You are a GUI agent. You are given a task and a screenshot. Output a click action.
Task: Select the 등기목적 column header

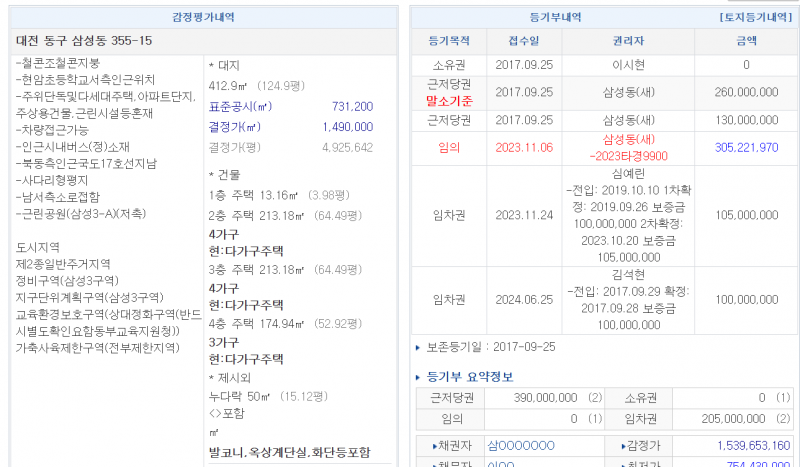point(447,41)
